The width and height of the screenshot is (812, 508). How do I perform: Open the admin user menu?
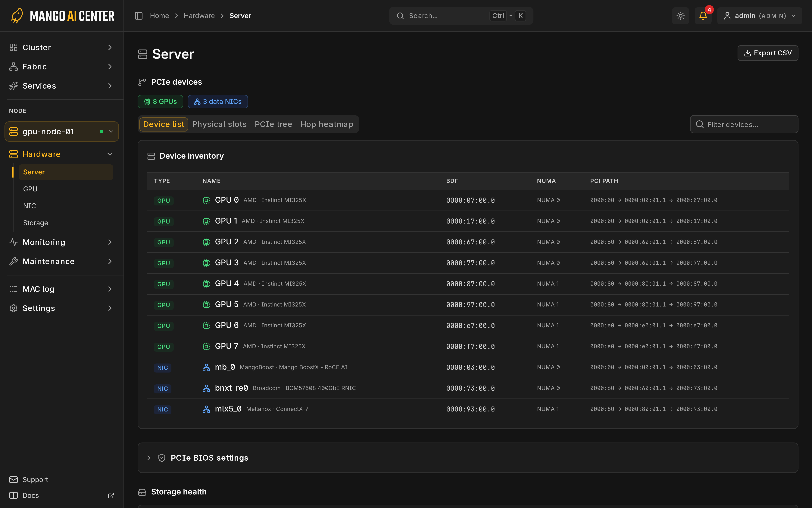760,16
